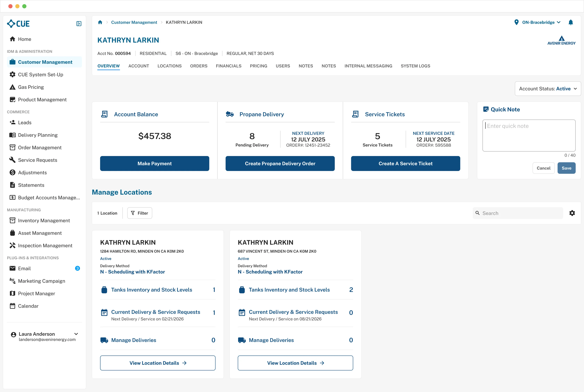
Task: Click the search magnifier icon in locations
Action: pos(477,213)
